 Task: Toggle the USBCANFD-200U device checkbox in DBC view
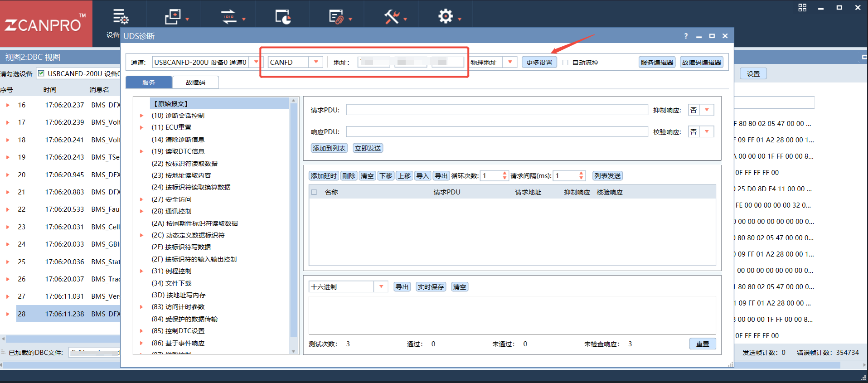click(x=41, y=73)
